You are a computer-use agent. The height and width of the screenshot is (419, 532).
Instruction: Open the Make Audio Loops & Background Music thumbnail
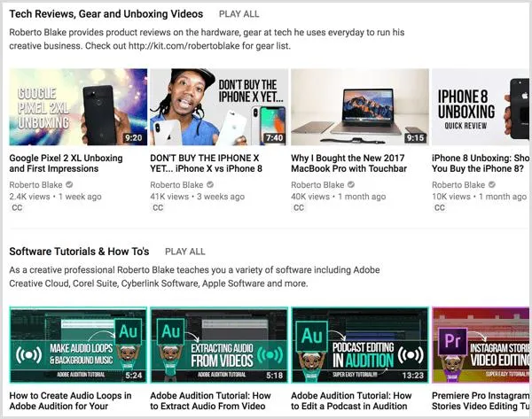click(x=78, y=345)
